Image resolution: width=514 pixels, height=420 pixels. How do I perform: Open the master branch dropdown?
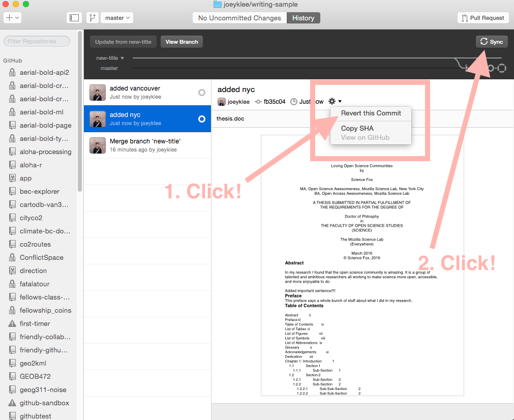117,18
